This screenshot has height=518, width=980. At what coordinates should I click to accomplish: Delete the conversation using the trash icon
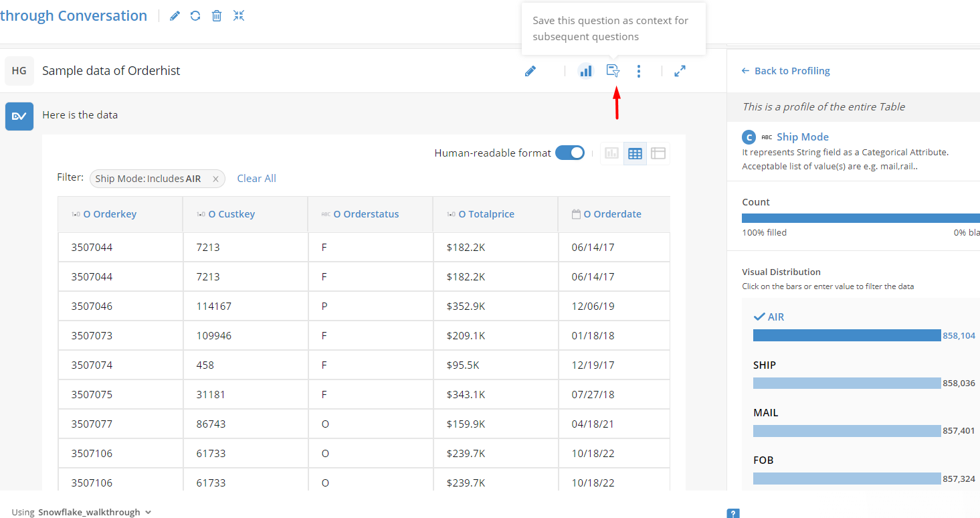click(x=217, y=16)
